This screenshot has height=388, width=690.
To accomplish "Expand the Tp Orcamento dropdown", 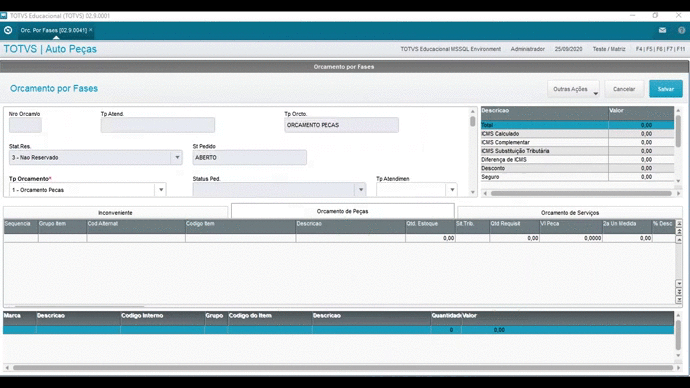I will [x=161, y=190].
